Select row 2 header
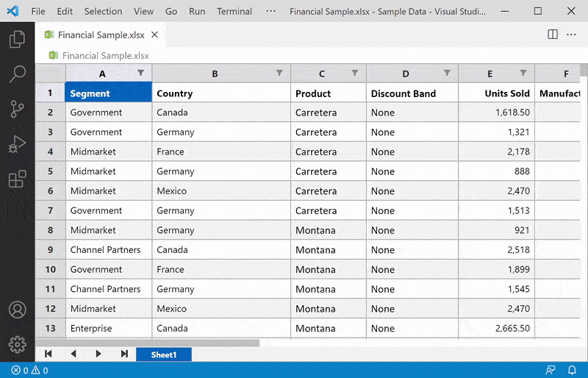The width and height of the screenshot is (588, 378). pyautogui.click(x=51, y=113)
